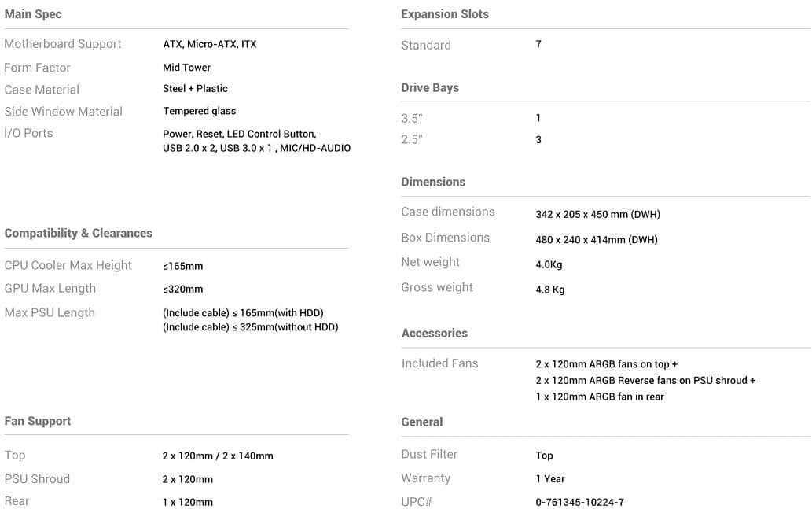This screenshot has width=812, height=509.
Task: Click the Tempered glass value text
Action: click(199, 111)
